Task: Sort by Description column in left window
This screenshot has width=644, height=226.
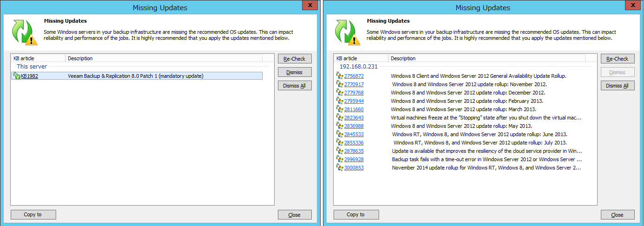Action: click(x=164, y=58)
